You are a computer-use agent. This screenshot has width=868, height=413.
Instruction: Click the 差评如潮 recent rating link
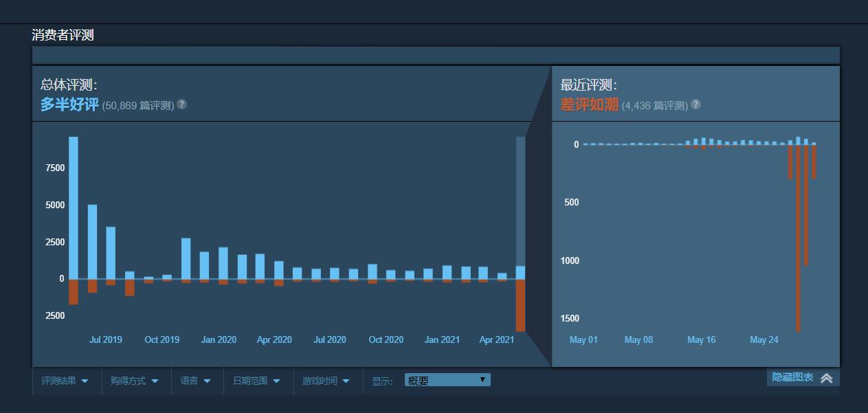pyautogui.click(x=589, y=104)
